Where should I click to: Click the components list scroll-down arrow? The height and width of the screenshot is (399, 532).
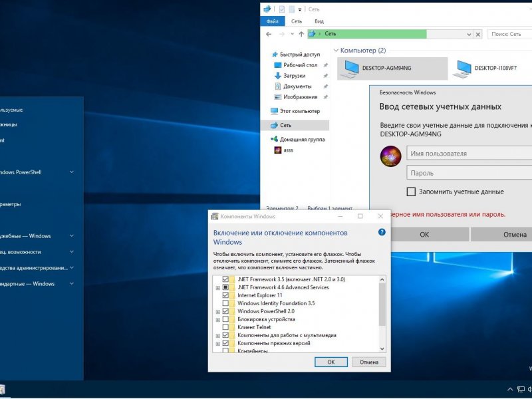click(x=382, y=348)
